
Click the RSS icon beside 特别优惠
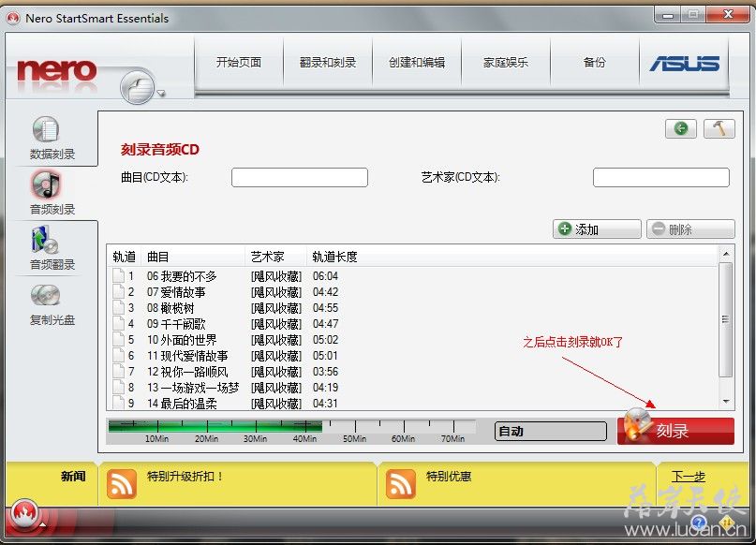[401, 484]
